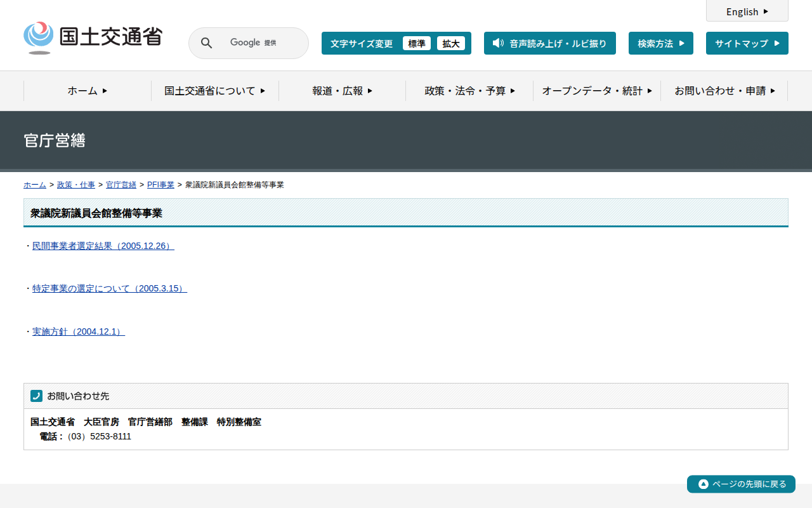The image size is (812, 508).
Task: Expand the 報道・広報 menu
Action: tap(342, 91)
